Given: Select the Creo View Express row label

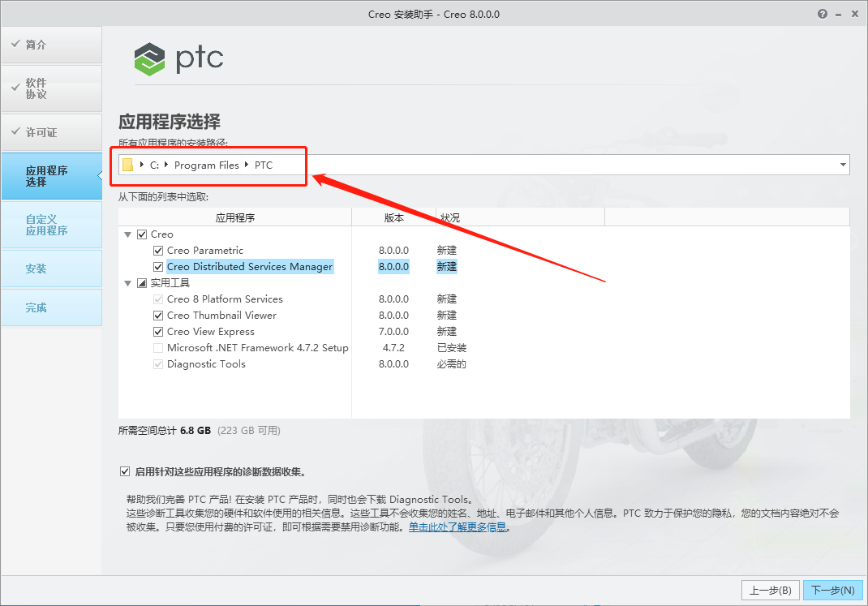Looking at the screenshot, I should 210,332.
